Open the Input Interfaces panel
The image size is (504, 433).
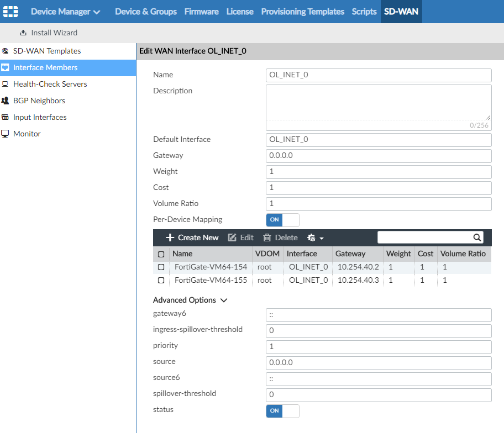click(x=39, y=117)
